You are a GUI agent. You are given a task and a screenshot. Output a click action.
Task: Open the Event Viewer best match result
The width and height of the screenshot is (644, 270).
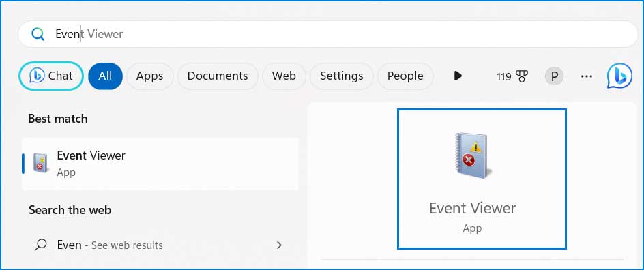160,164
